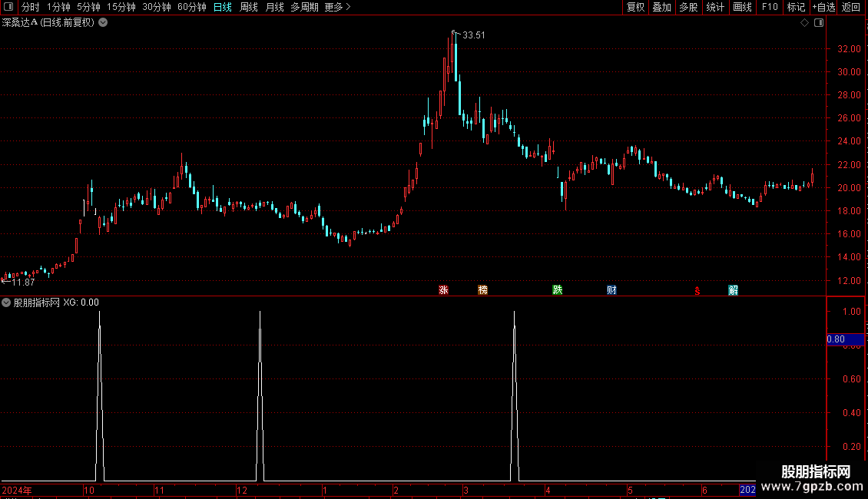
Task: Switch to 5分钟 period tab
Action: click(88, 7)
